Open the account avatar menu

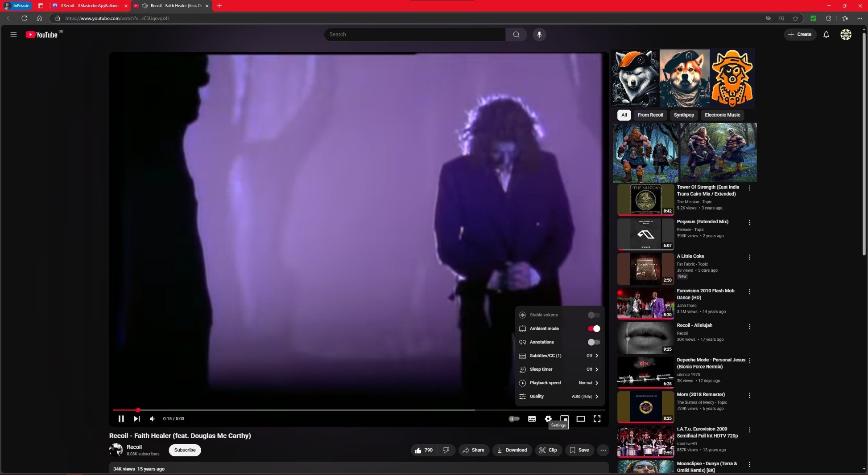coord(846,34)
